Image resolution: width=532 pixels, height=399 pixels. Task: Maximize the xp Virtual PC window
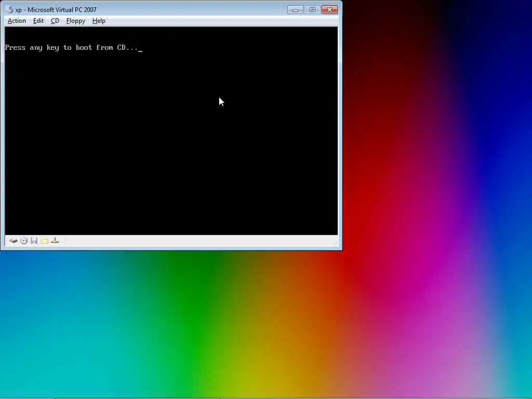(312, 10)
